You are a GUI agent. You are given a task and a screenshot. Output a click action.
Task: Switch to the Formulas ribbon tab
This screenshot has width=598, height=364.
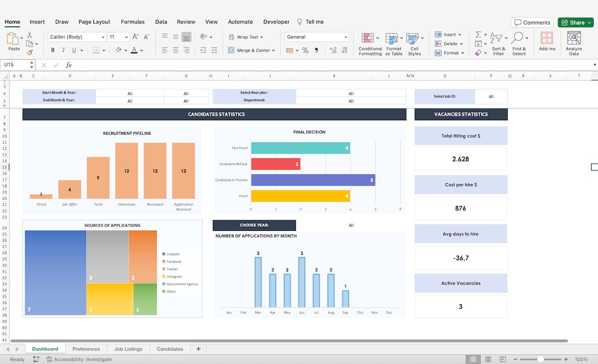[x=132, y=22]
